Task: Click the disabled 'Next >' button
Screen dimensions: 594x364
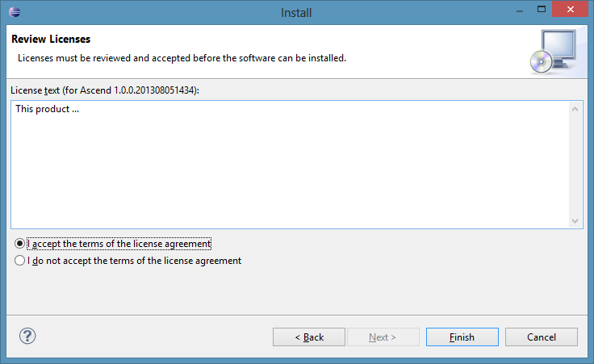Action: click(x=382, y=337)
